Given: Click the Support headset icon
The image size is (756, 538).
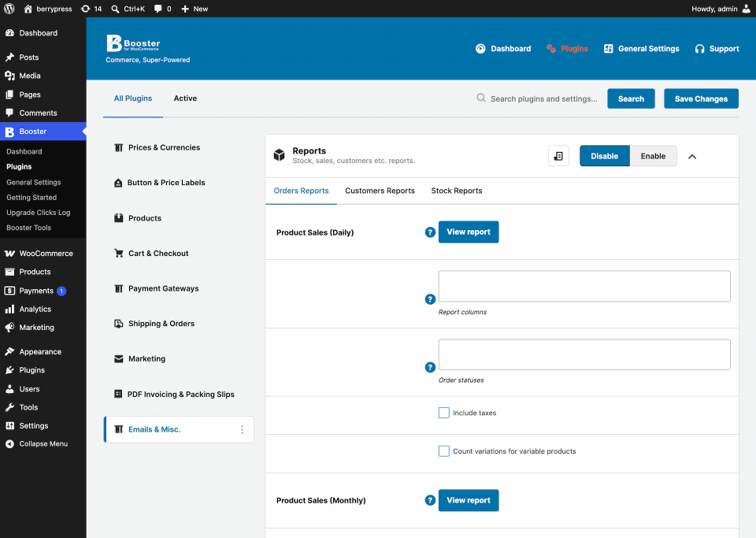Looking at the screenshot, I should (699, 49).
